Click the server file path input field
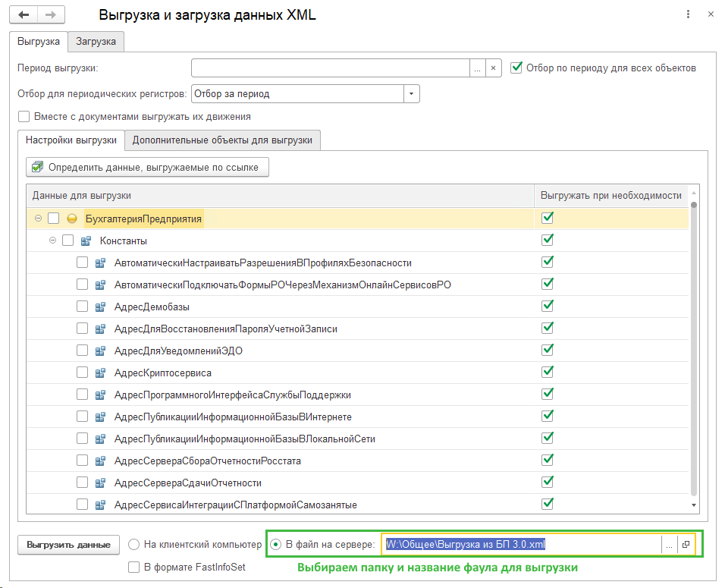The image size is (725, 588). 522,545
